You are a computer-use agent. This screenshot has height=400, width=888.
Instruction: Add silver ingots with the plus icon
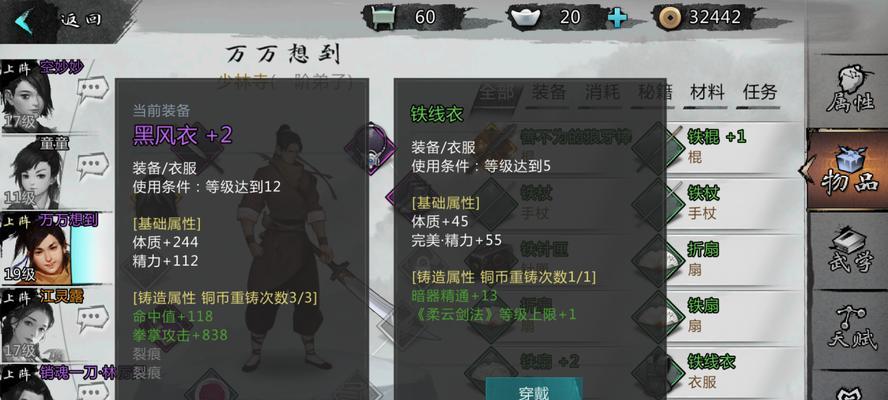(x=617, y=18)
